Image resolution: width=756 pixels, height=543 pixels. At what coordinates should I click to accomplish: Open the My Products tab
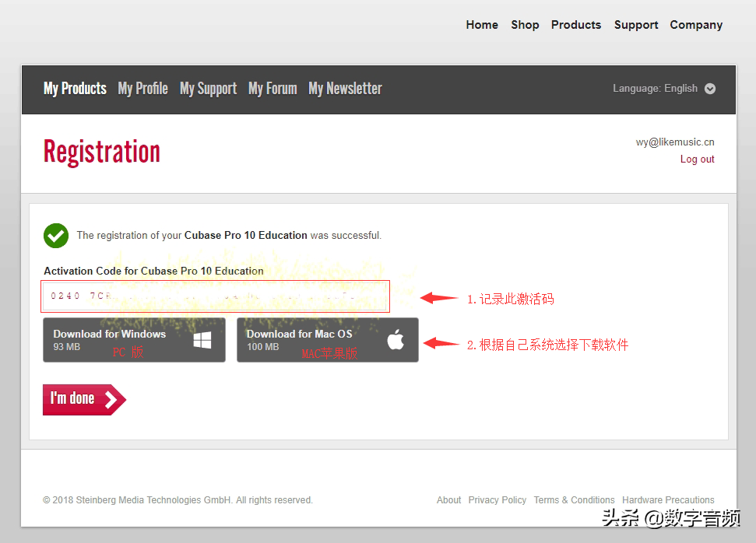tap(75, 89)
